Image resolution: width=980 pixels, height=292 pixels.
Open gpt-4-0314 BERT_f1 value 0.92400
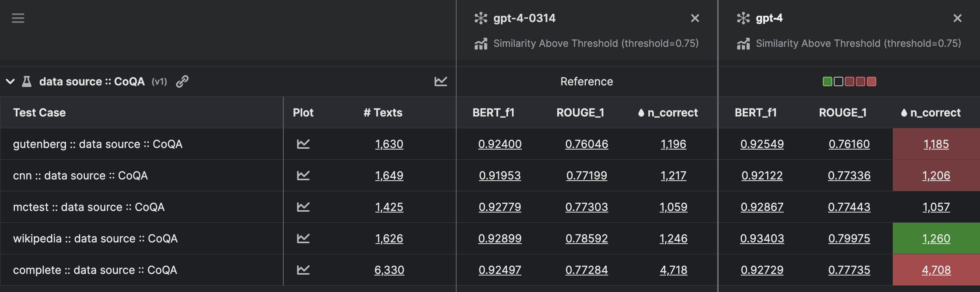coord(500,144)
